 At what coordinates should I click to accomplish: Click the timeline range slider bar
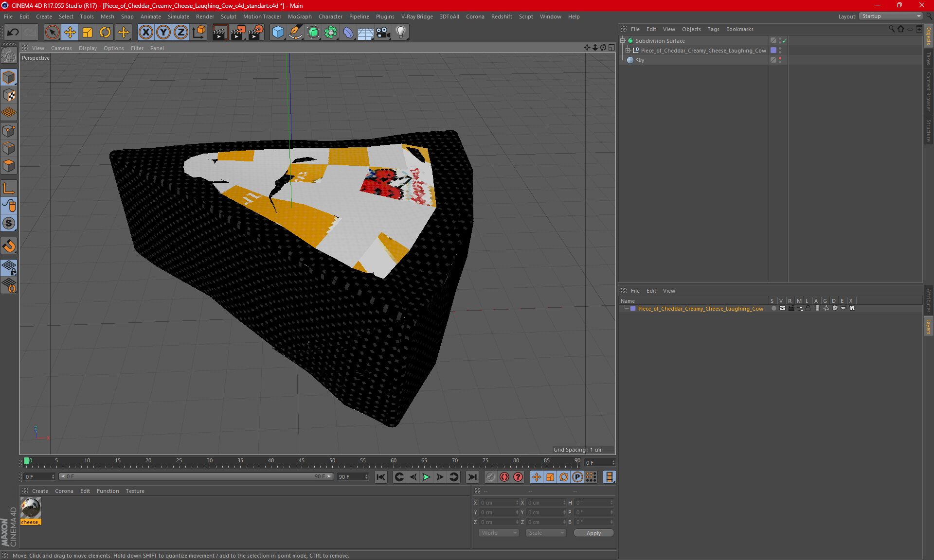(x=197, y=477)
